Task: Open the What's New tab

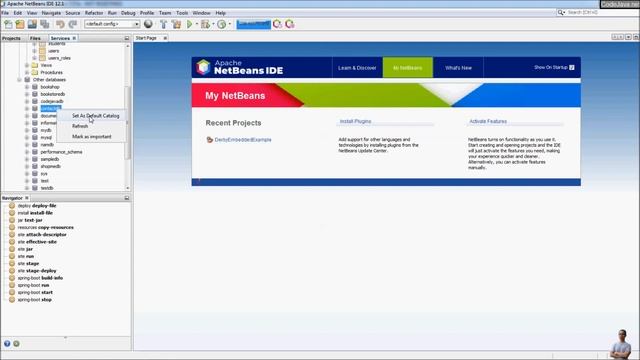Action: [x=458, y=68]
